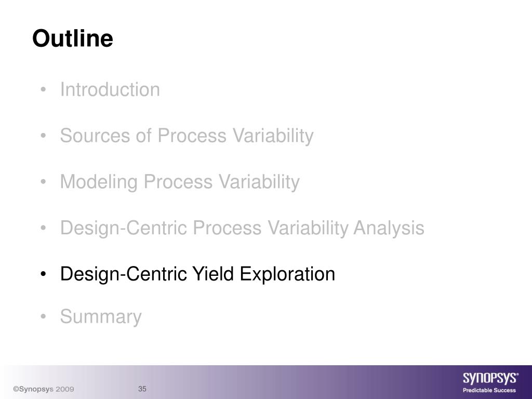Click the ©Synopsys 2009 copyright text
This screenshot has height=399, width=532.
44,389
